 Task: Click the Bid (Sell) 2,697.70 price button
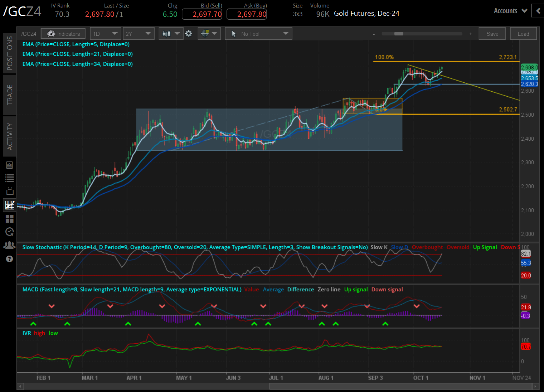(202, 14)
